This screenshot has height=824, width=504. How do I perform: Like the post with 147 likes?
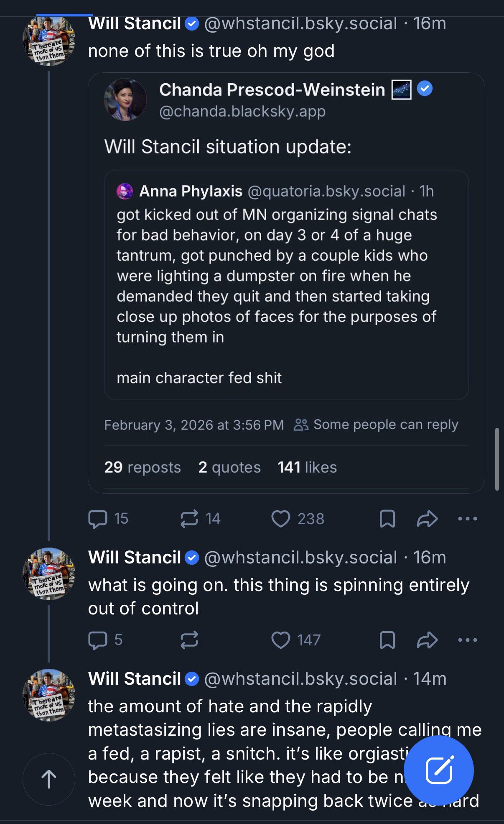281,640
